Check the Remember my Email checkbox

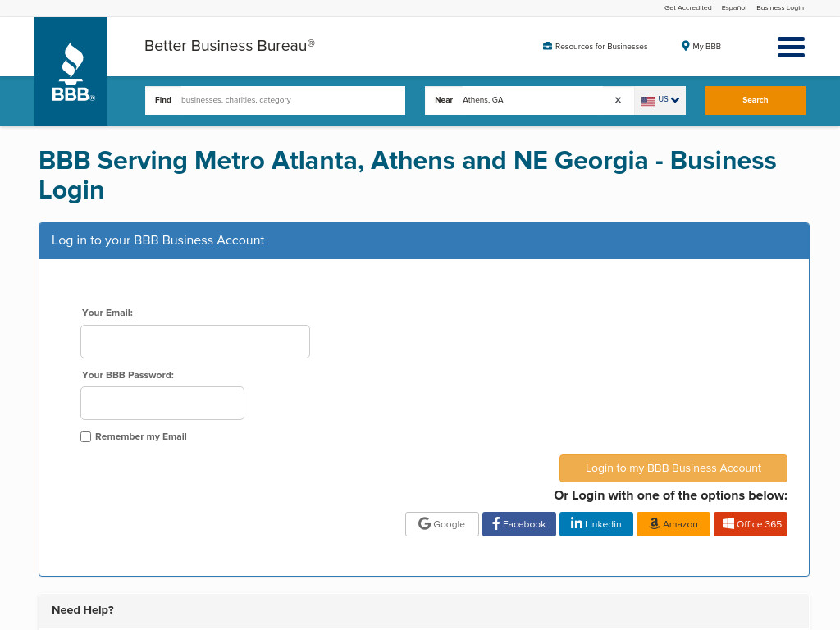pos(85,436)
